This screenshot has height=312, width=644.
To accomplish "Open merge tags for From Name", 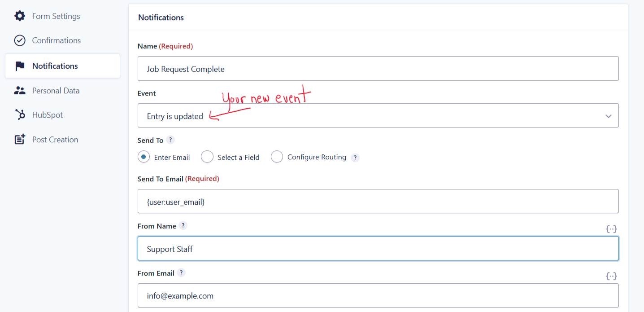I will pos(611,229).
